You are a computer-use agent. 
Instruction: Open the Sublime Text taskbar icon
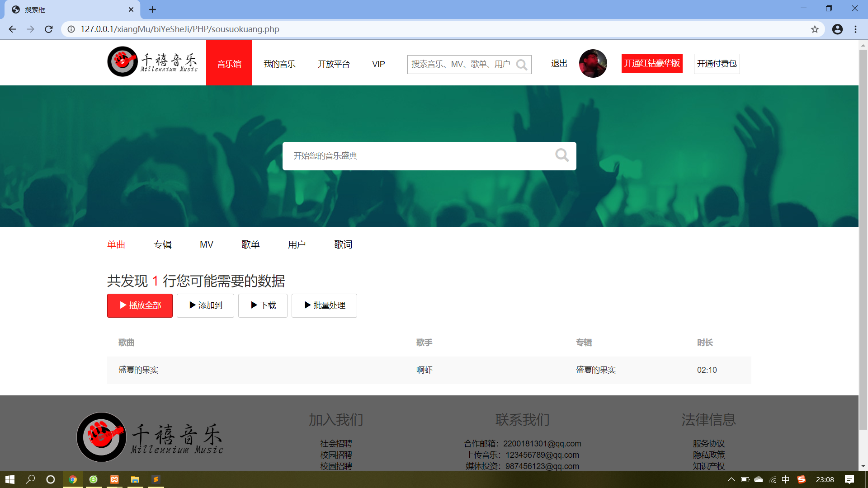click(156, 479)
